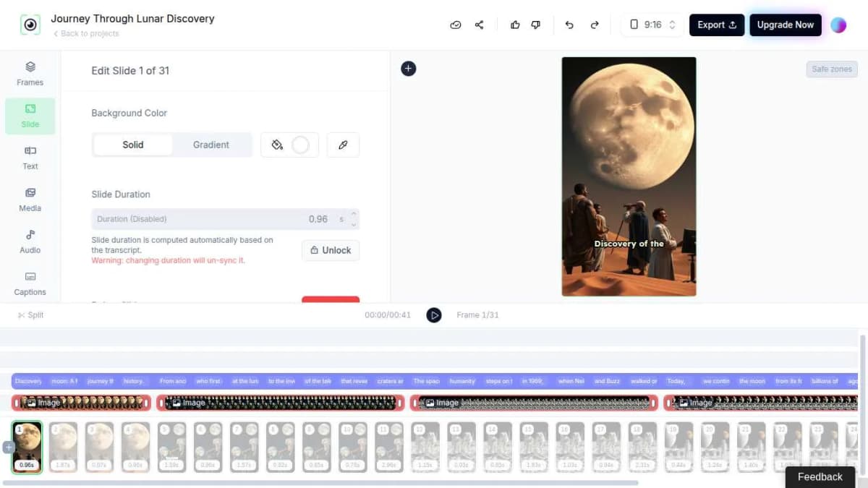This screenshot has width=868, height=488.
Task: Select the 'history.' caption chip
Action: coord(134,381)
